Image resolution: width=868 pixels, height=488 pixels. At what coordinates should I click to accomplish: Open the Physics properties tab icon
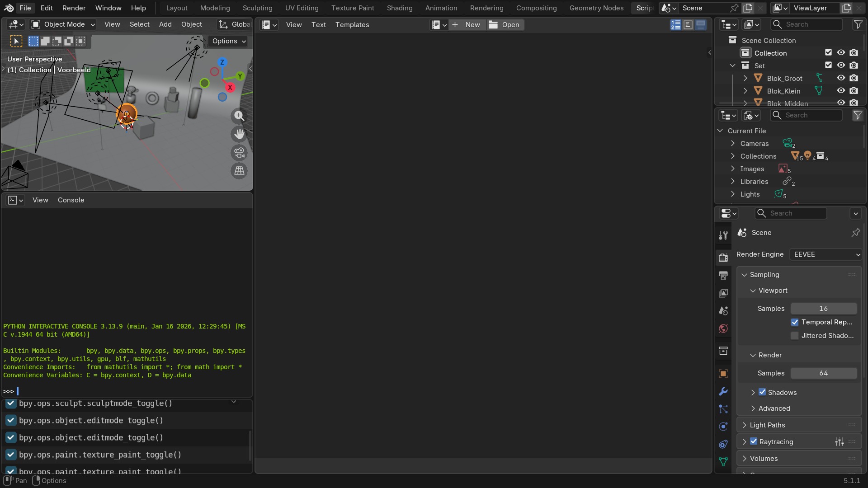(x=723, y=427)
